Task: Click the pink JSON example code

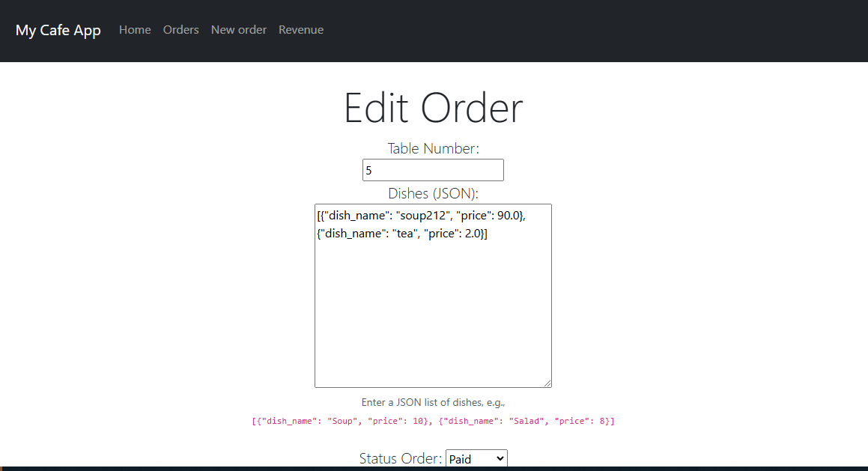Action: pos(433,421)
